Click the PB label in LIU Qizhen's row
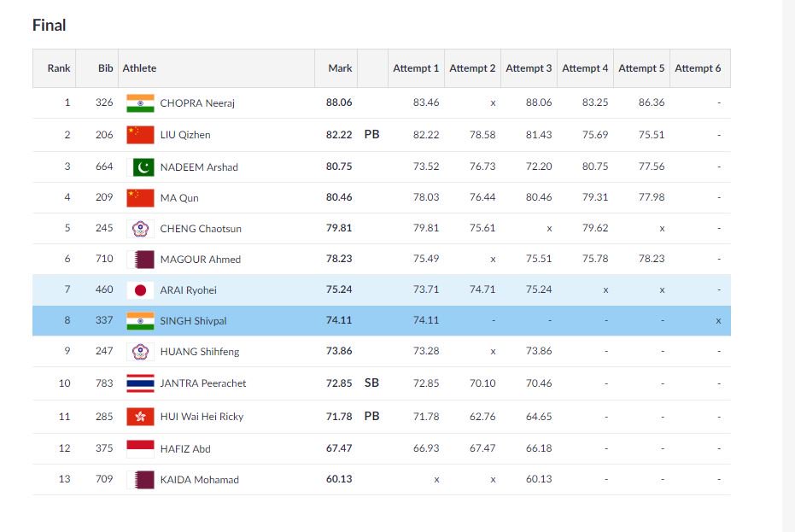Viewport: 795px width, 532px height. coord(371,135)
